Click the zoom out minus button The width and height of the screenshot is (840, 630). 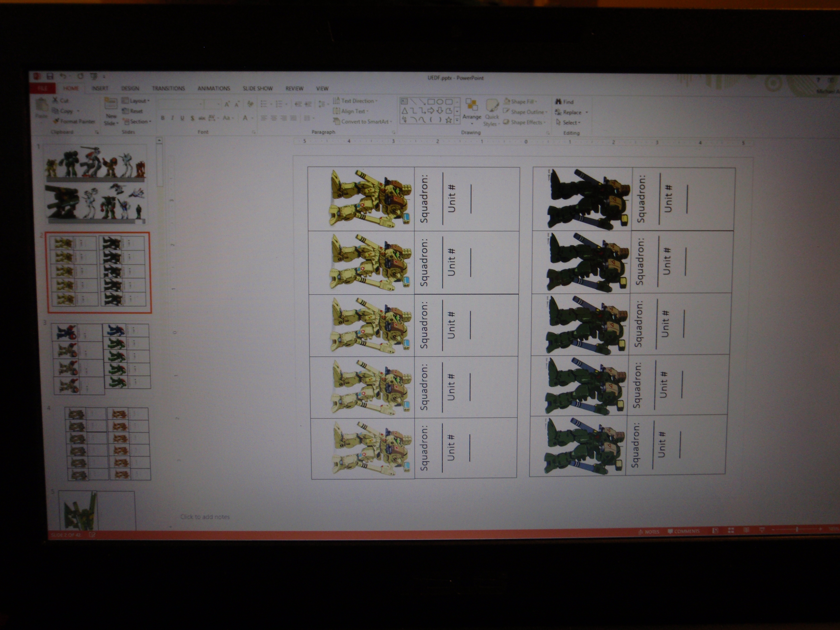[773, 529]
